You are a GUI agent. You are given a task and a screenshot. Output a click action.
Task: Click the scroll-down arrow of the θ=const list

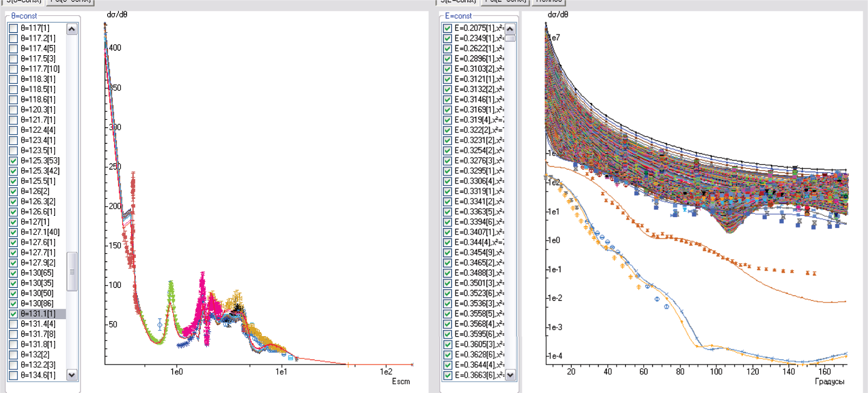click(x=72, y=375)
